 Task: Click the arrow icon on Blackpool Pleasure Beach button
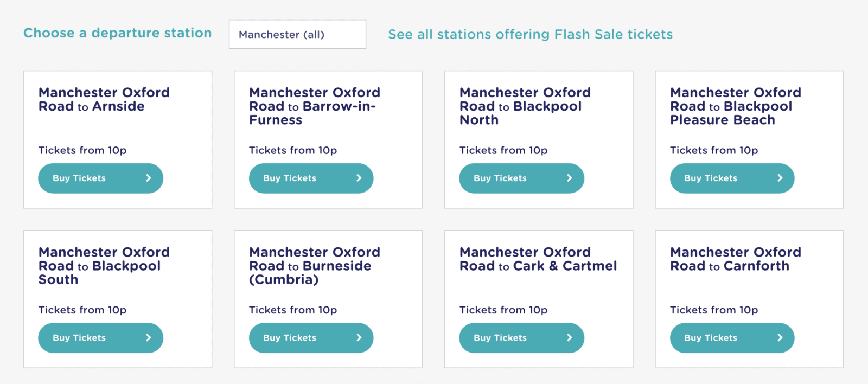(x=780, y=178)
